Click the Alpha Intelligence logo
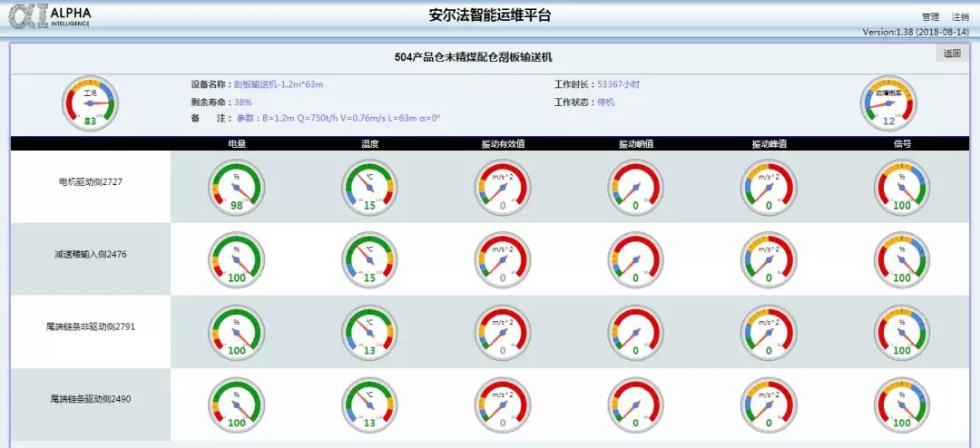Viewport: 980px width, 448px height. [50, 16]
